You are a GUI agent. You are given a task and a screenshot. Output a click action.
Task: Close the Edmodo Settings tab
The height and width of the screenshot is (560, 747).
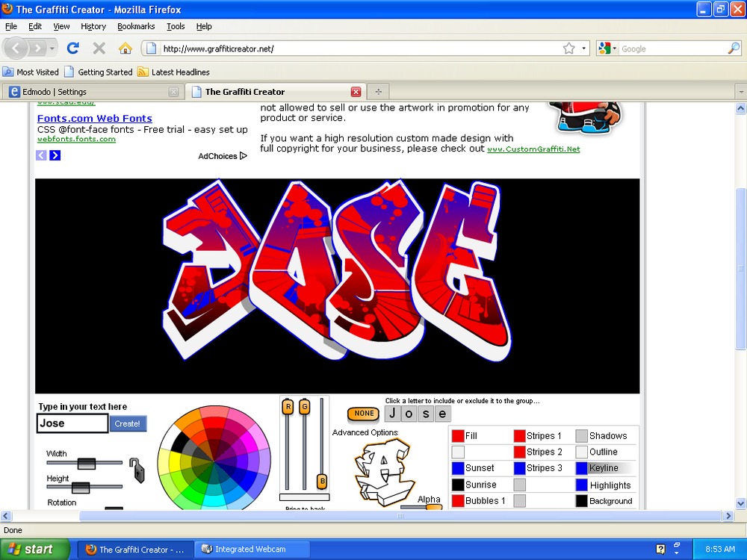[173, 92]
